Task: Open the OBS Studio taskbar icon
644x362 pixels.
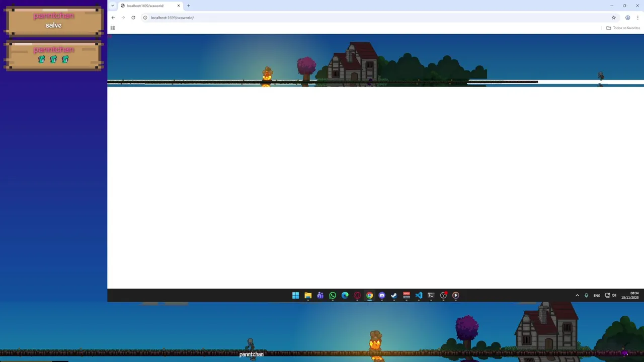Action: pyautogui.click(x=443, y=296)
